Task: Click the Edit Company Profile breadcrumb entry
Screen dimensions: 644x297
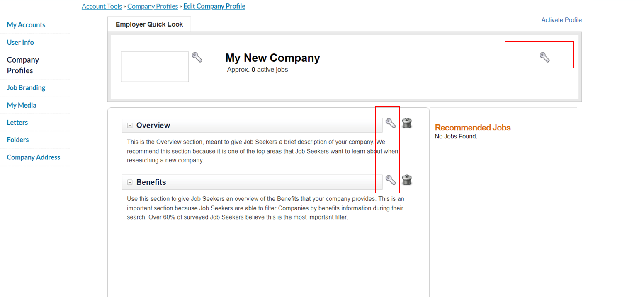Action: 214,6
